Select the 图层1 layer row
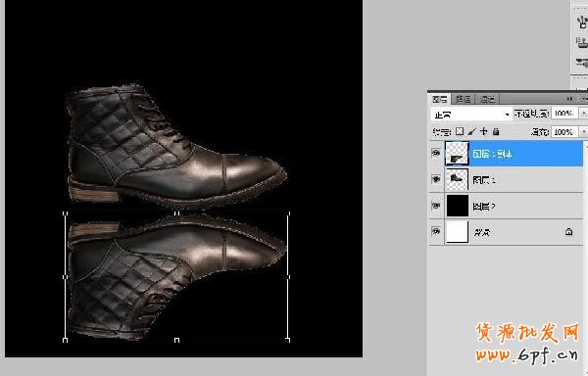The width and height of the screenshot is (588, 376). pyautogui.click(x=507, y=180)
